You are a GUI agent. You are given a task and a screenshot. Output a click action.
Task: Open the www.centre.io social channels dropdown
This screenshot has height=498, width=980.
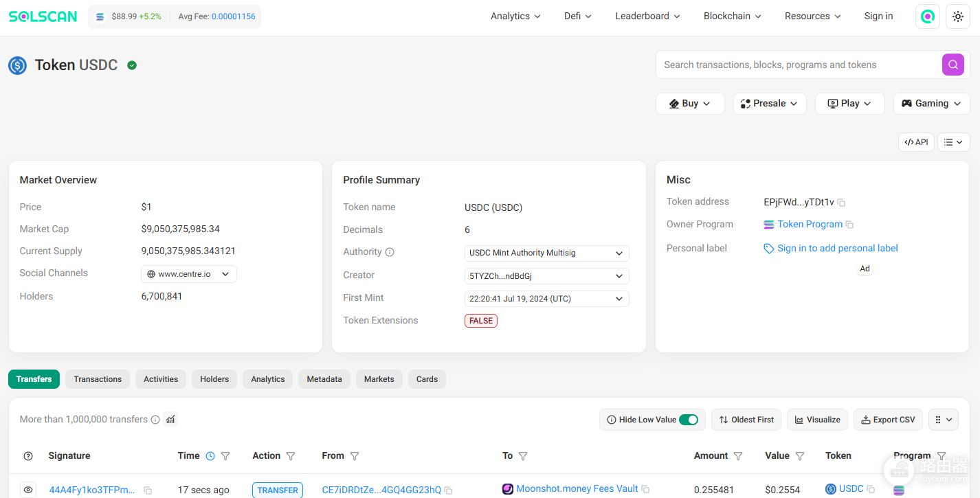189,274
